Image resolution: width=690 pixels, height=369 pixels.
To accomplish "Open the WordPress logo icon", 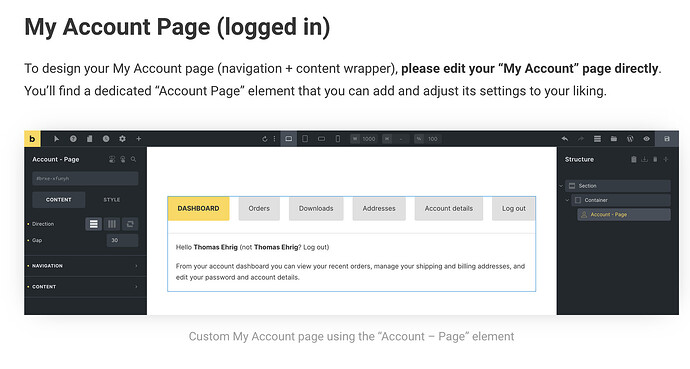I will click(x=630, y=139).
